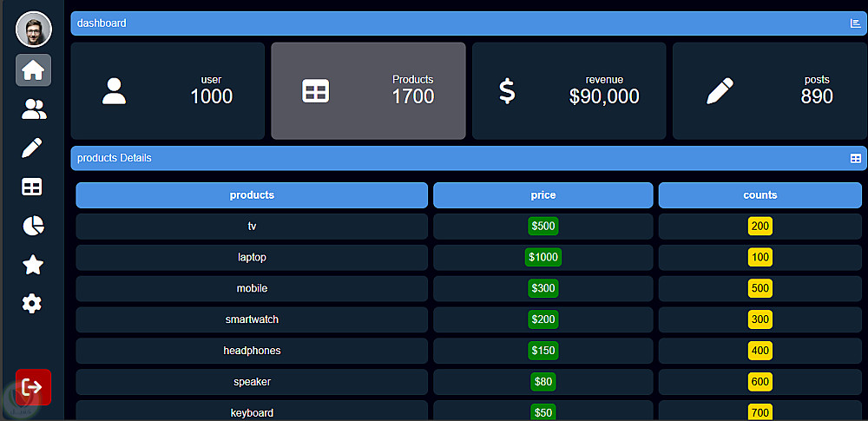This screenshot has width=868, height=421.
Task: Click the dollar icon in revenue card
Action: (507, 91)
